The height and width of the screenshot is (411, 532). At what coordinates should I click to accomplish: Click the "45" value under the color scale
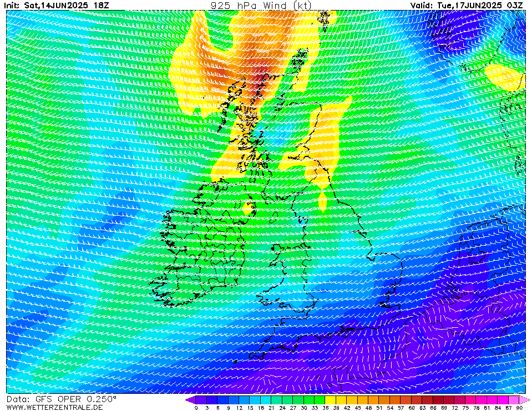358,408
